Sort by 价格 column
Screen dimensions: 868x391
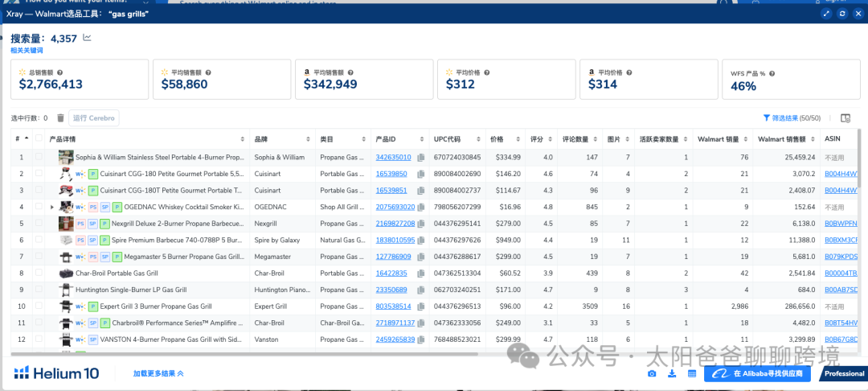pos(518,139)
